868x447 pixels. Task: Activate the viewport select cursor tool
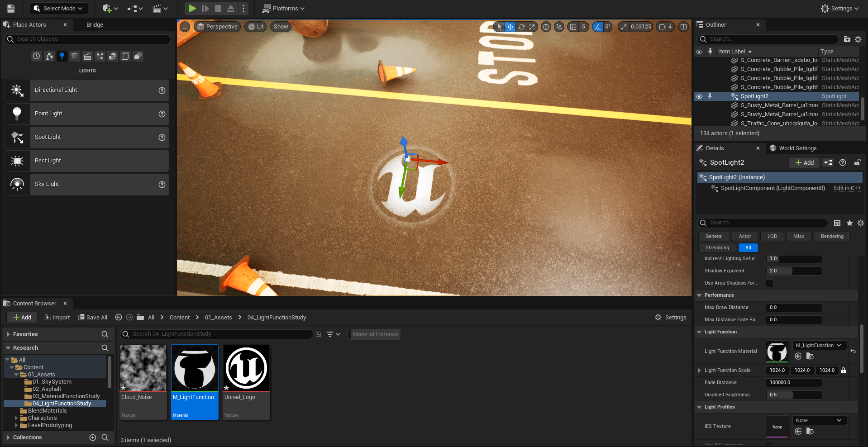click(x=499, y=27)
